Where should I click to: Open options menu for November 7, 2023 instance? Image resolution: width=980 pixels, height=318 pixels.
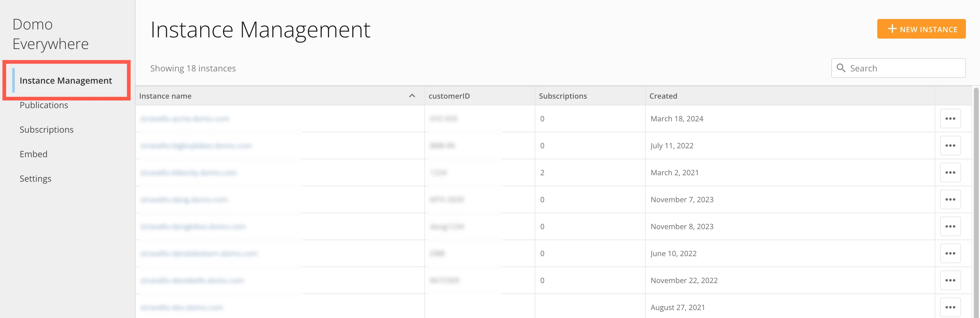tap(950, 199)
